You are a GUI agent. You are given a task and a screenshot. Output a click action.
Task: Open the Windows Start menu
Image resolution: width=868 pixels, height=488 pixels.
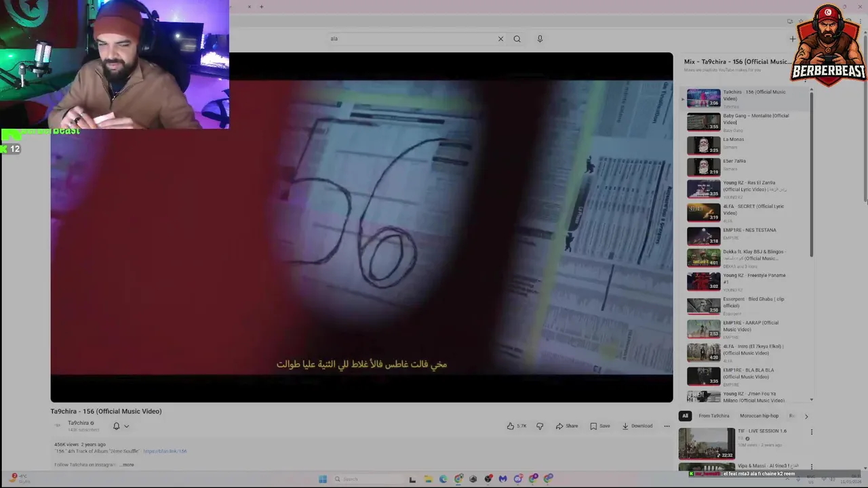[x=323, y=479]
